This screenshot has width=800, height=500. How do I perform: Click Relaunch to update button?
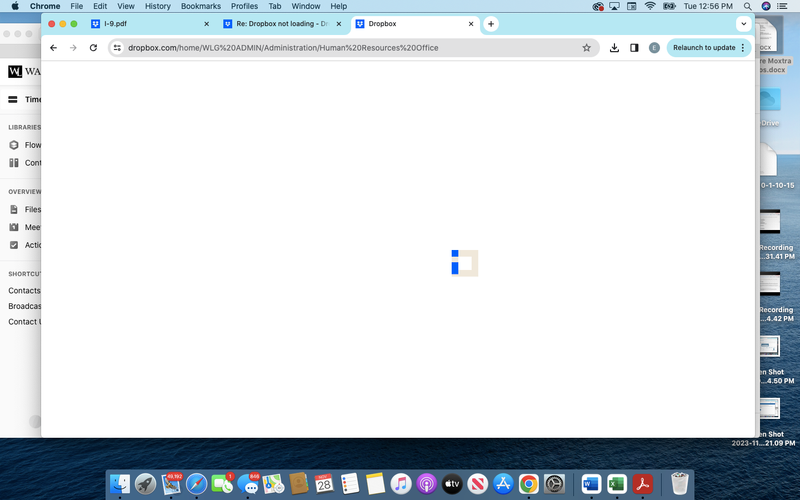point(706,47)
